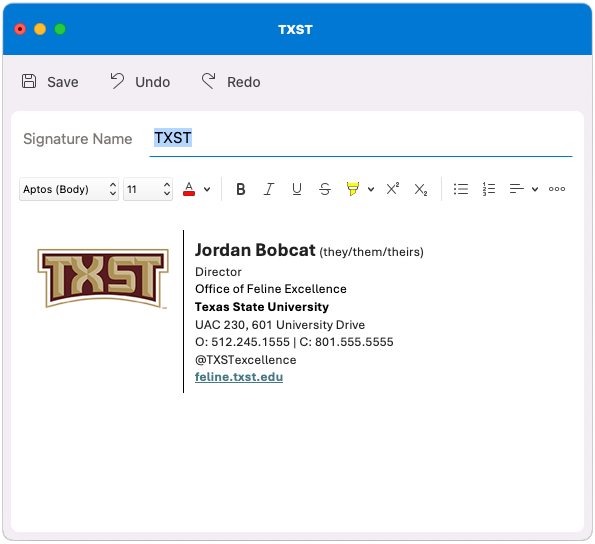Click the Director title line

coord(218,272)
